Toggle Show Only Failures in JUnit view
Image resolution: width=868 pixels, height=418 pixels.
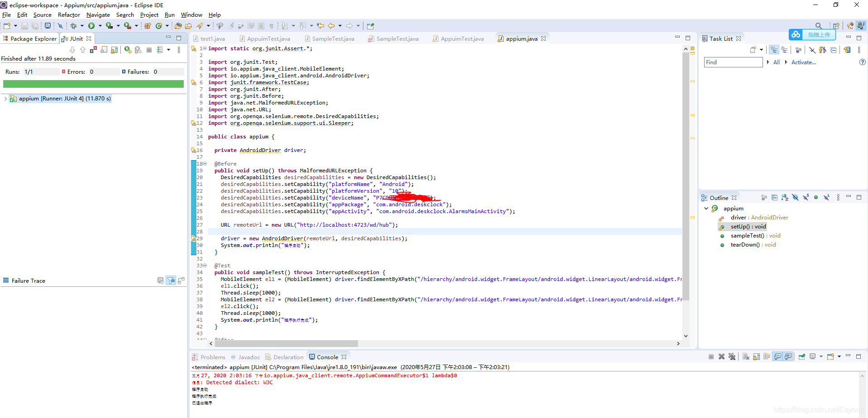(x=94, y=50)
